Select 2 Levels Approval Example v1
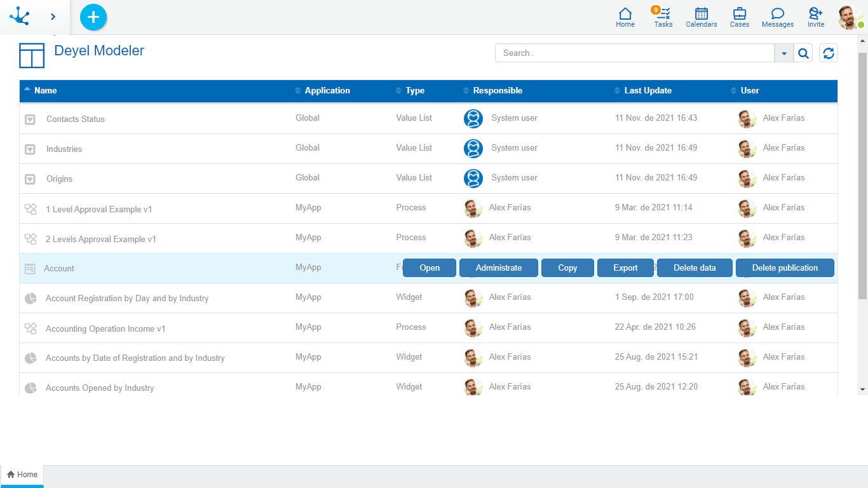868x488 pixels. coord(101,240)
